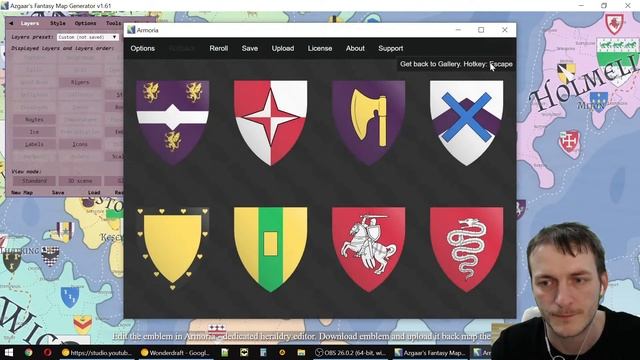Toggle the Icons layer
This screenshot has width=640, height=360.
click(x=80, y=144)
